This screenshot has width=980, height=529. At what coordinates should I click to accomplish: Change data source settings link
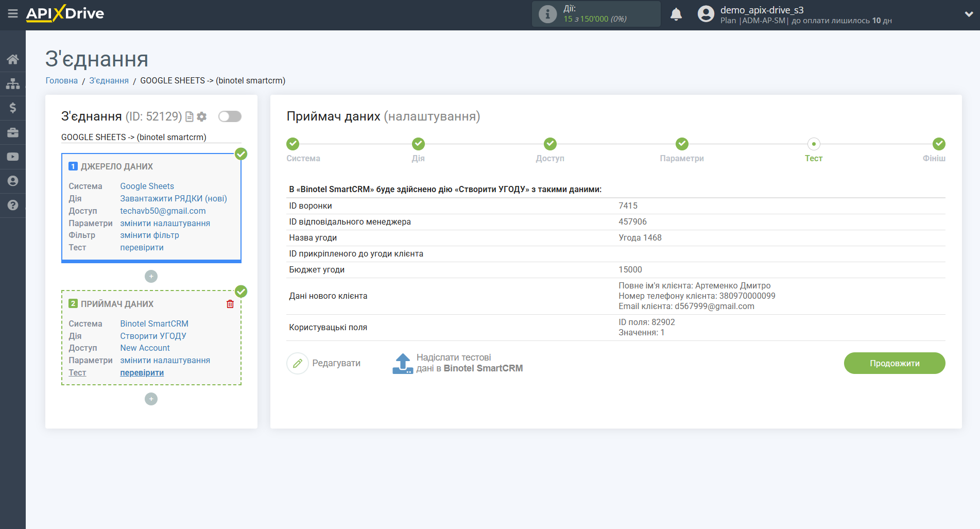pos(165,223)
